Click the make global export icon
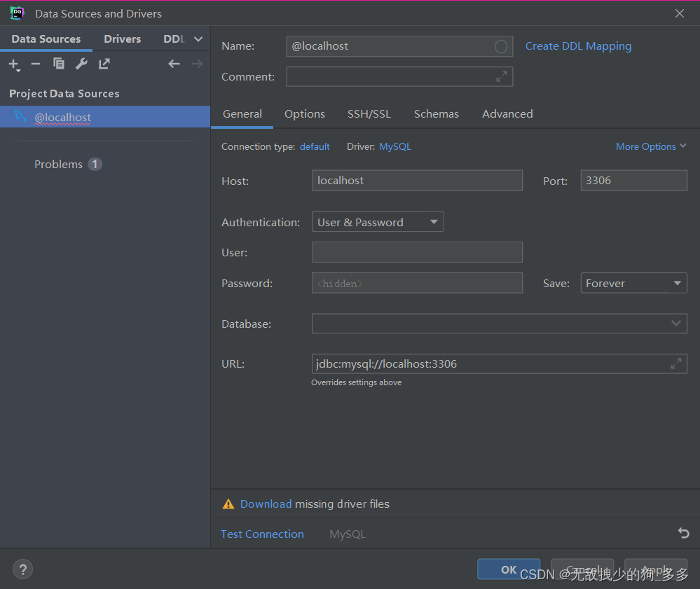700x589 pixels. click(104, 64)
